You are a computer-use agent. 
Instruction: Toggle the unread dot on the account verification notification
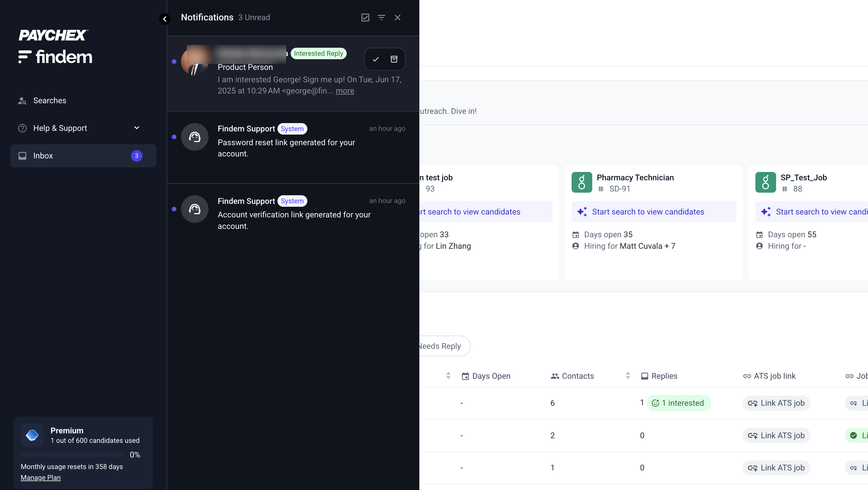click(x=174, y=209)
